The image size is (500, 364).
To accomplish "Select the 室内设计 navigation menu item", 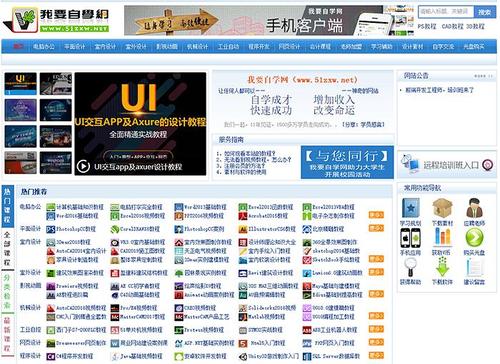I will [x=105, y=47].
